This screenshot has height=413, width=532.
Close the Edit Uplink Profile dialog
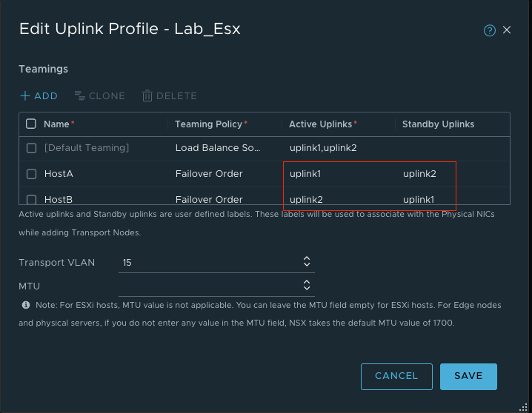507,30
